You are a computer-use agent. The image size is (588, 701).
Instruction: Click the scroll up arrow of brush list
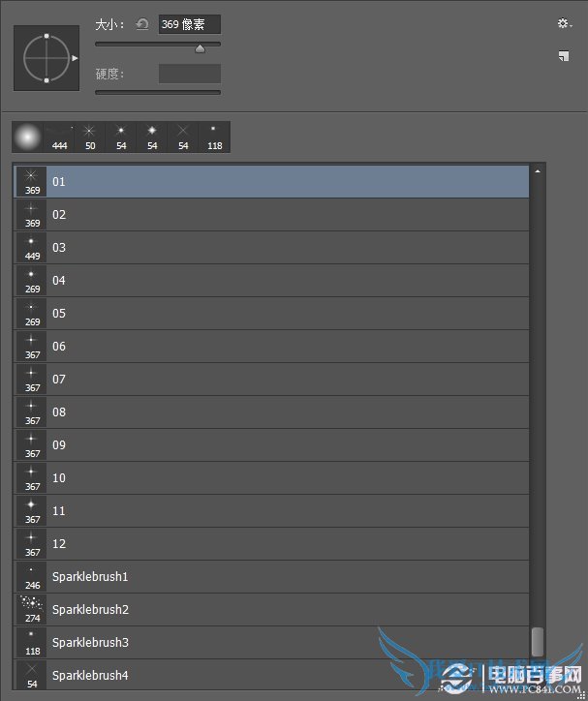pos(538,171)
